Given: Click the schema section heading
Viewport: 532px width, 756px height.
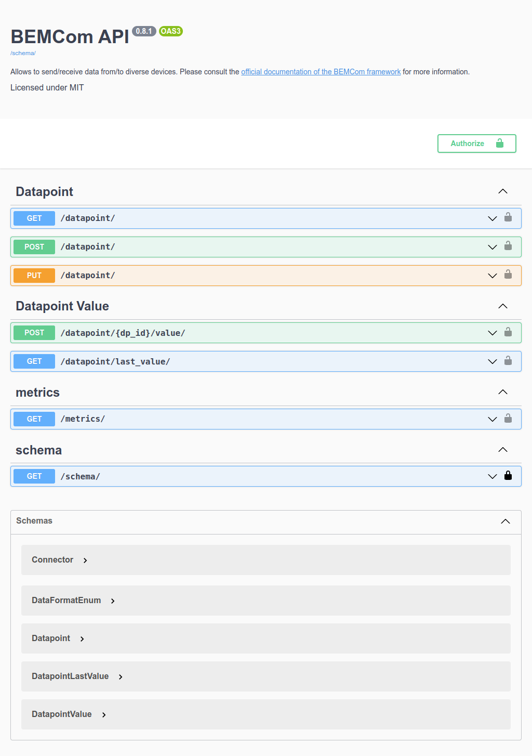Looking at the screenshot, I should click(x=38, y=450).
